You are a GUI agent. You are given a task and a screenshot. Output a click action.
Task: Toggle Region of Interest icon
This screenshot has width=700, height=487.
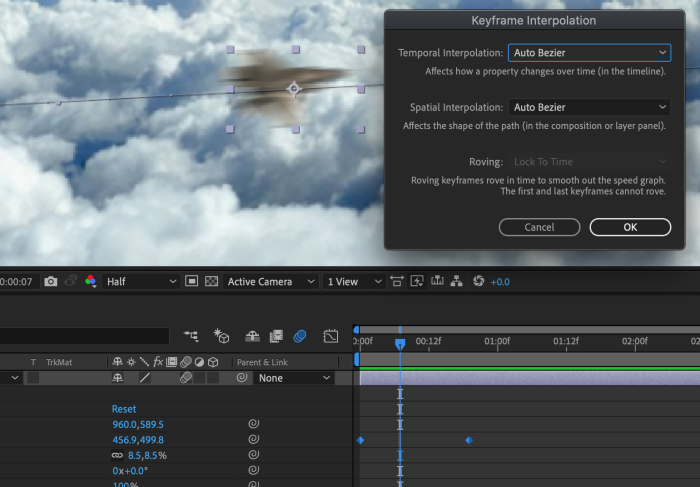[x=192, y=281]
